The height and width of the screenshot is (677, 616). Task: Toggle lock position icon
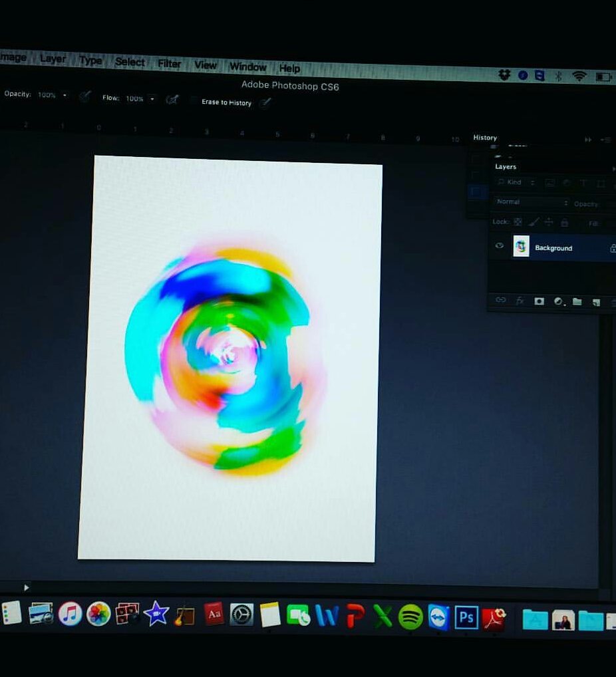tap(549, 222)
